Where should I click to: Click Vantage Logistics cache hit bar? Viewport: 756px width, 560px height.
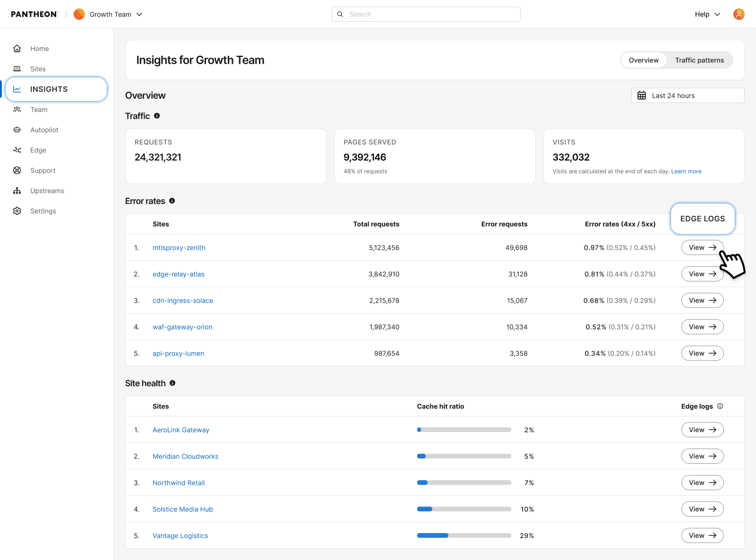tap(464, 535)
